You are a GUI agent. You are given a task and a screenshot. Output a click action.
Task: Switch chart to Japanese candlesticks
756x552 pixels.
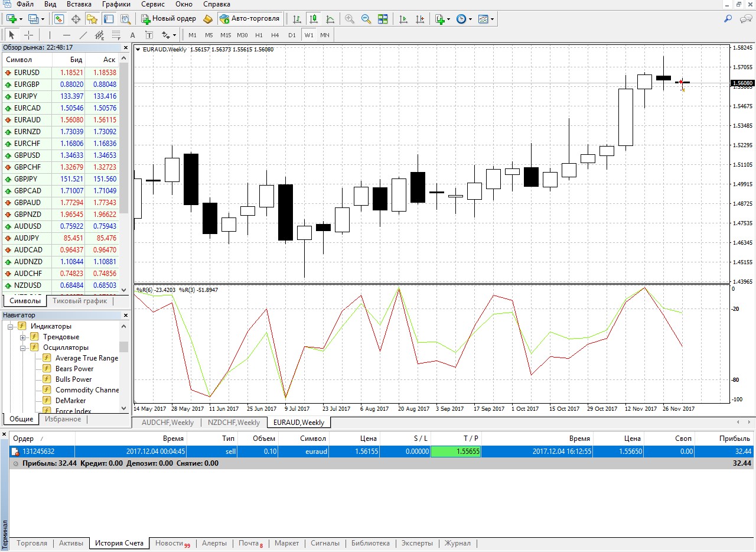(313, 19)
